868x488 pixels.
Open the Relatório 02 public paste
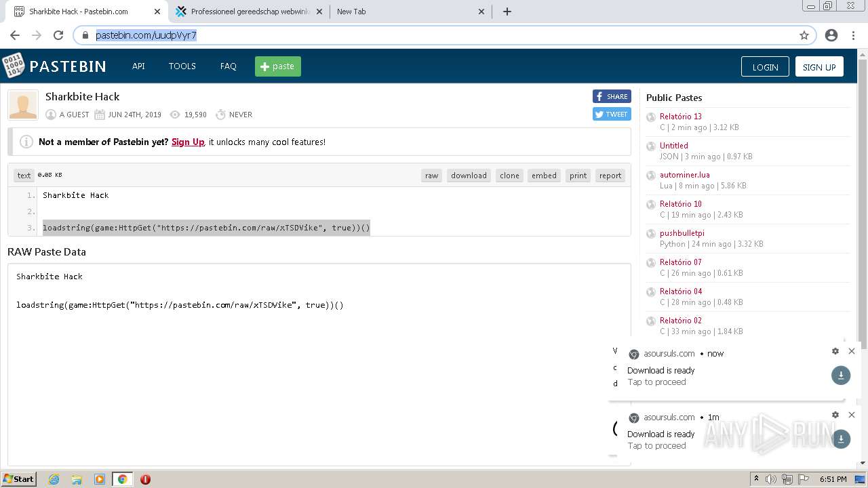click(x=681, y=321)
